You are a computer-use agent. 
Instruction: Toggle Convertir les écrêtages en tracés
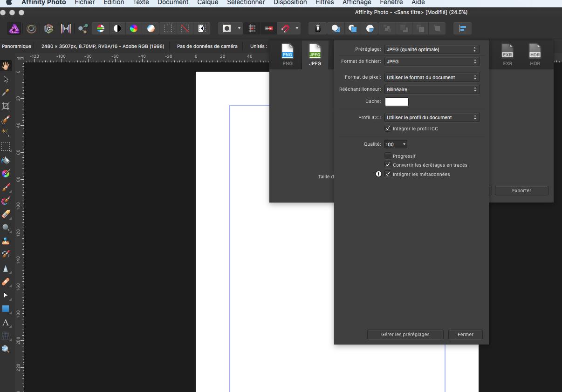(388, 165)
